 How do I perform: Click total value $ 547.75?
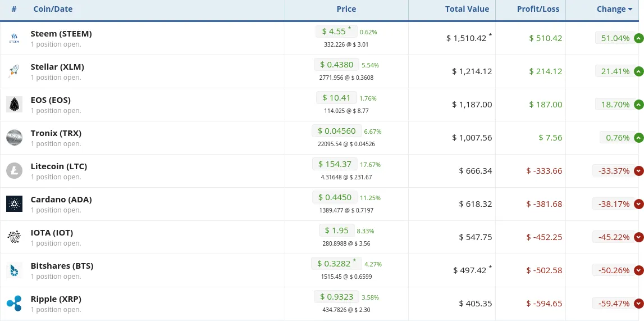click(476, 237)
